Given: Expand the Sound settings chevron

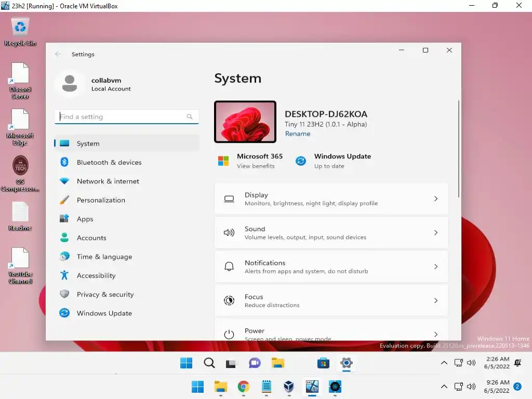Looking at the screenshot, I should tap(436, 233).
